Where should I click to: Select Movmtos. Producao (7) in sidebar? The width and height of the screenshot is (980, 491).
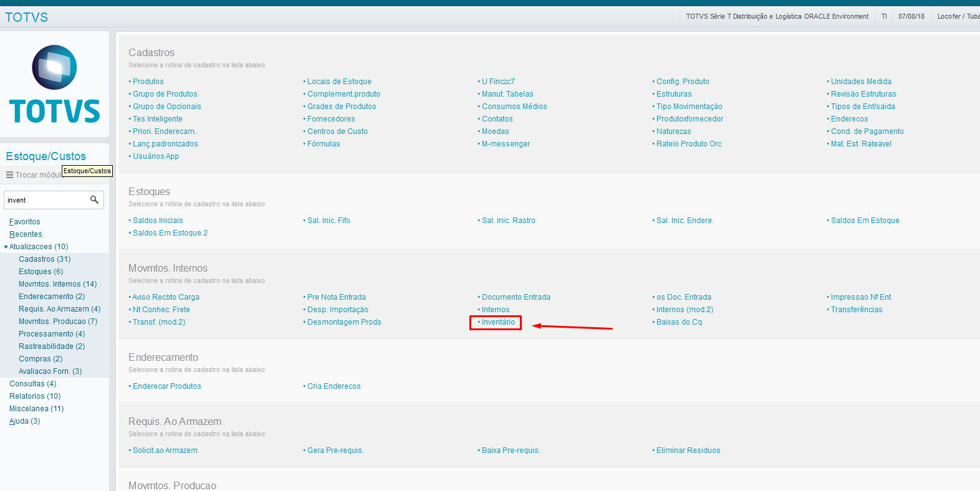click(58, 322)
